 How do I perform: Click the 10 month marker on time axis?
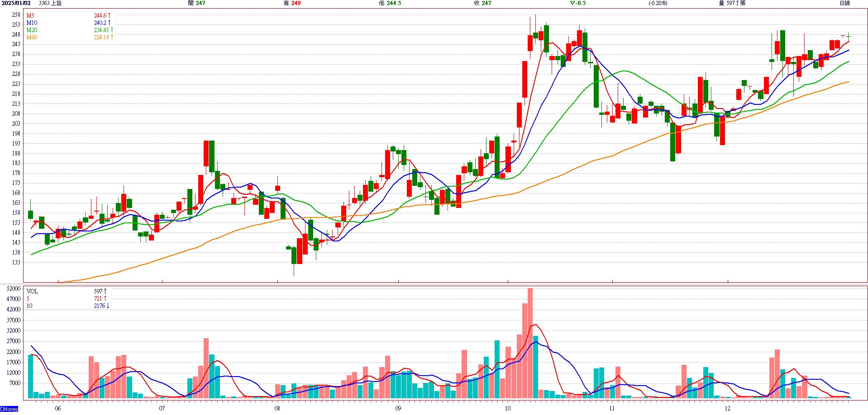click(507, 409)
